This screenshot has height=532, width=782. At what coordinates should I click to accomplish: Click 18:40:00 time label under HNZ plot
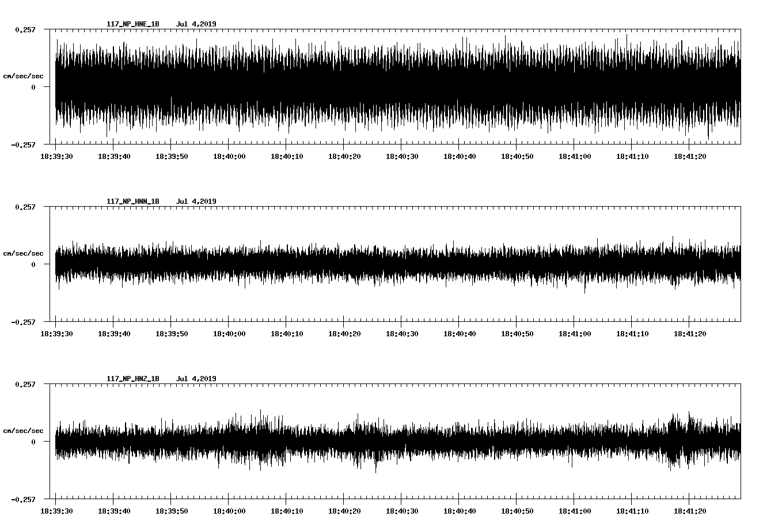coord(229,511)
